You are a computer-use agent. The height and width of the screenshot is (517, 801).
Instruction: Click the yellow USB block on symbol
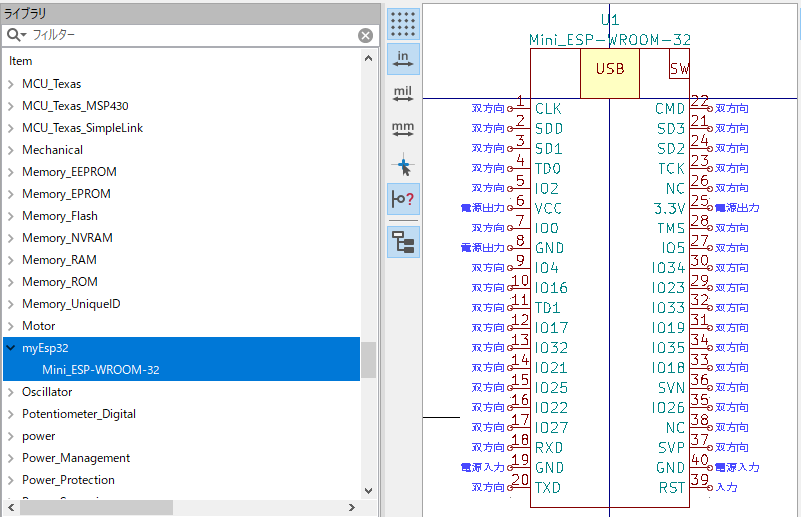pyautogui.click(x=609, y=70)
